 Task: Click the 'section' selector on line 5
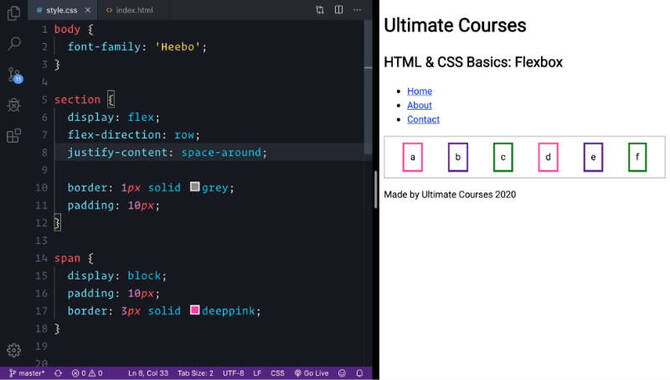(x=77, y=100)
